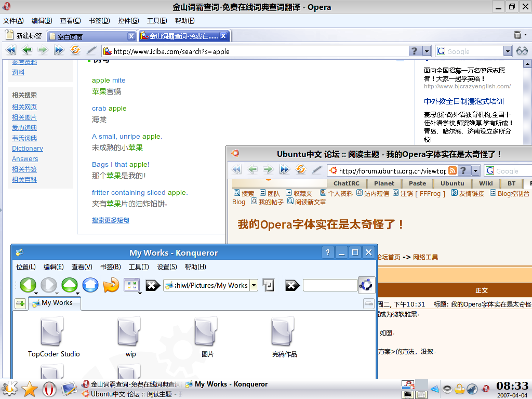532x399 pixels.
Task: Open the 相关图片 link
Action: coord(24,117)
